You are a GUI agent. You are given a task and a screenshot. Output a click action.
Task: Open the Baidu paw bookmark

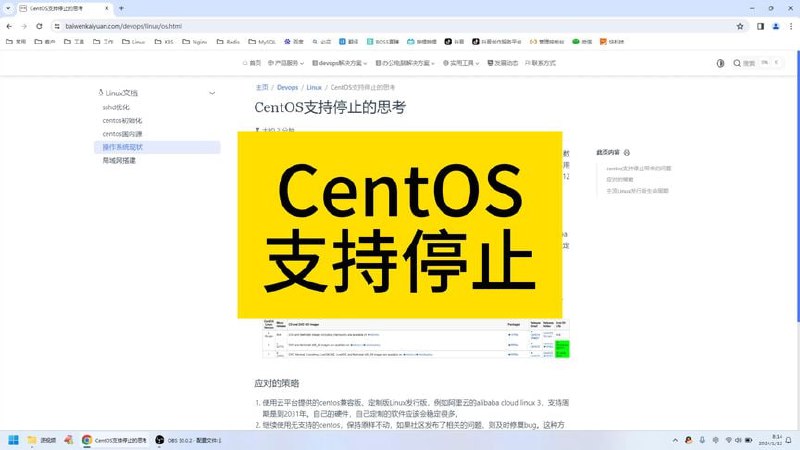[x=293, y=41]
